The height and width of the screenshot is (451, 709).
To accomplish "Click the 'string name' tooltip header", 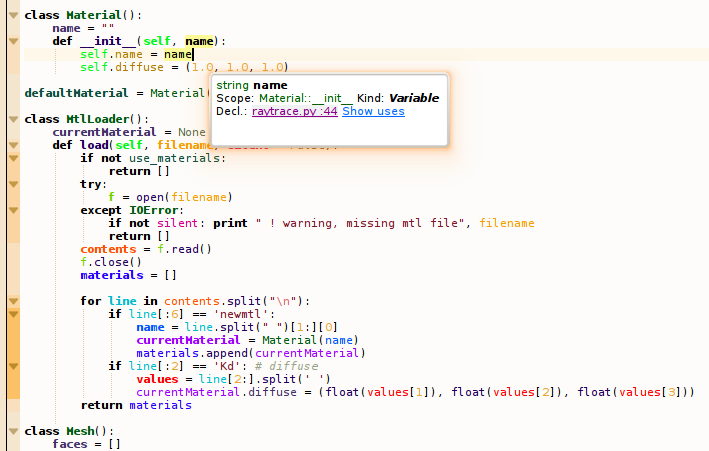I will click(251, 85).
